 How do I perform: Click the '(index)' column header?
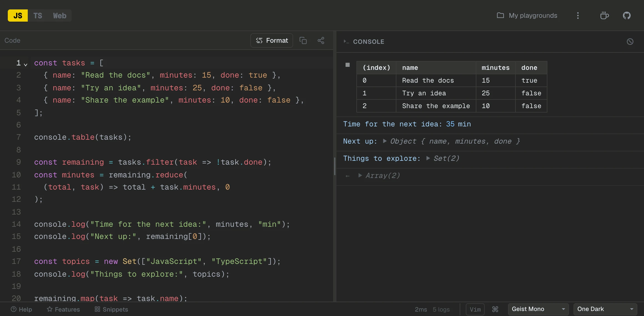[376, 68]
